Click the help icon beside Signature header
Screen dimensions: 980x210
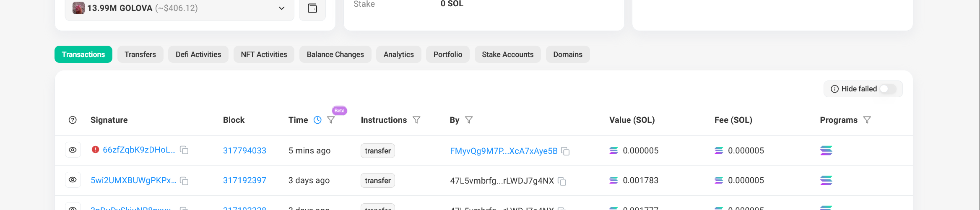pos(73,120)
